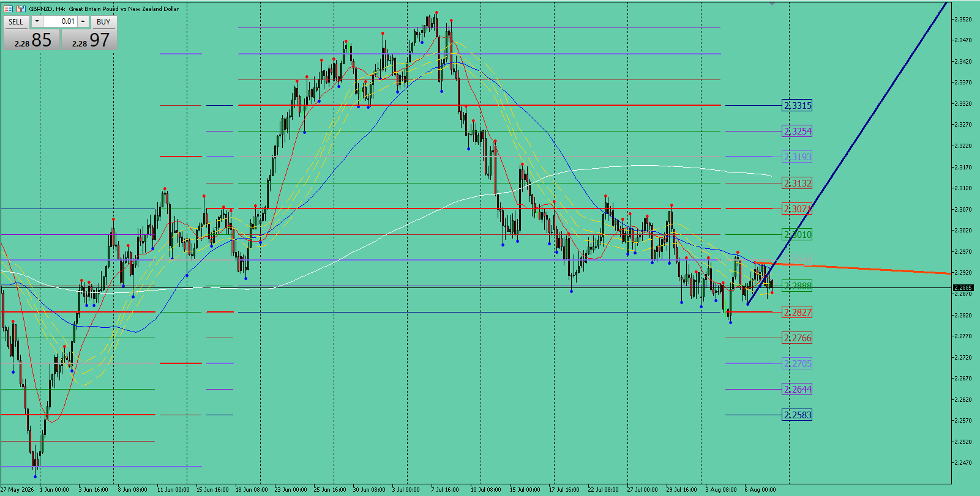The height and width of the screenshot is (496, 980).
Task: Select the 2.3010 level label
Action: click(798, 234)
